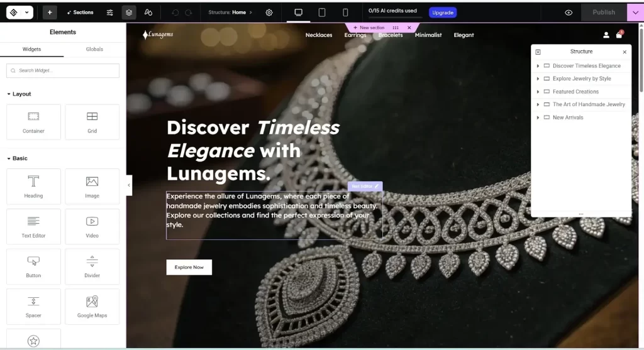Image resolution: width=644 pixels, height=350 pixels.
Task: Open the Publish options dropdown arrow
Action: (x=635, y=13)
